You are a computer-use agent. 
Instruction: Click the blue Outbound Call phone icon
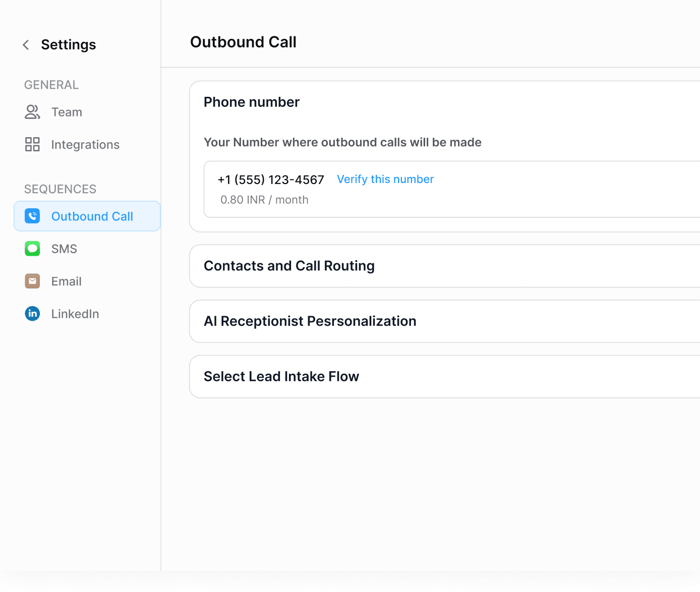[32, 216]
